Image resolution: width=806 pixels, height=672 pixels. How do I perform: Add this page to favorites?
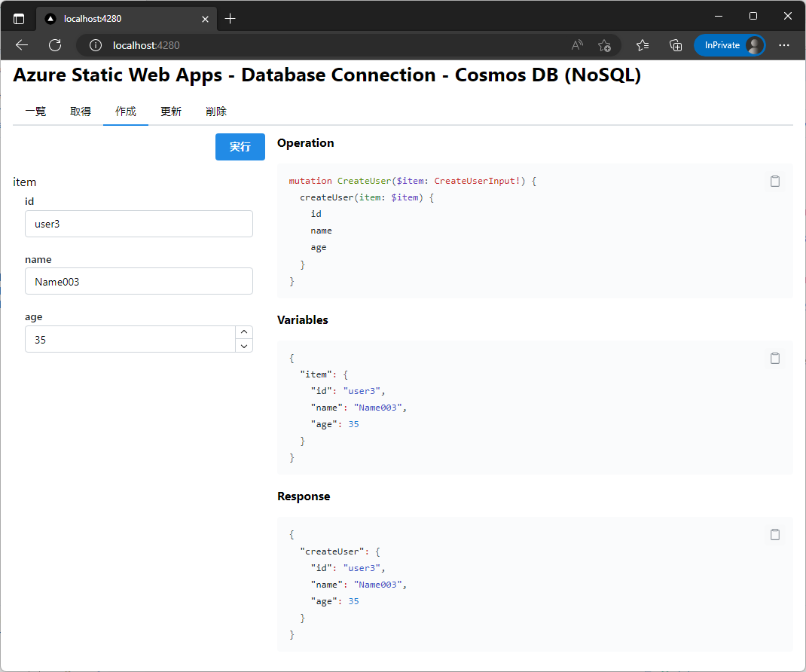(604, 45)
